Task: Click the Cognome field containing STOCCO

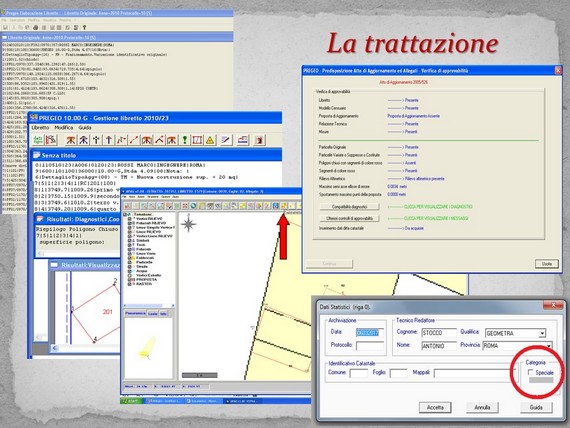Action: pos(439,333)
